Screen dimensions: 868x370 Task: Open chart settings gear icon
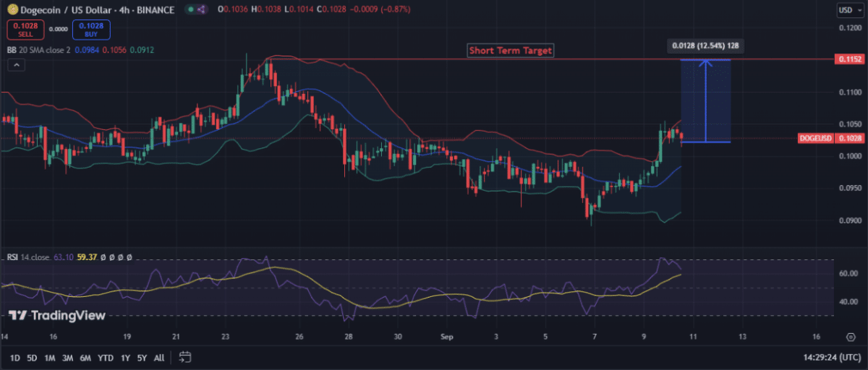pos(851,337)
